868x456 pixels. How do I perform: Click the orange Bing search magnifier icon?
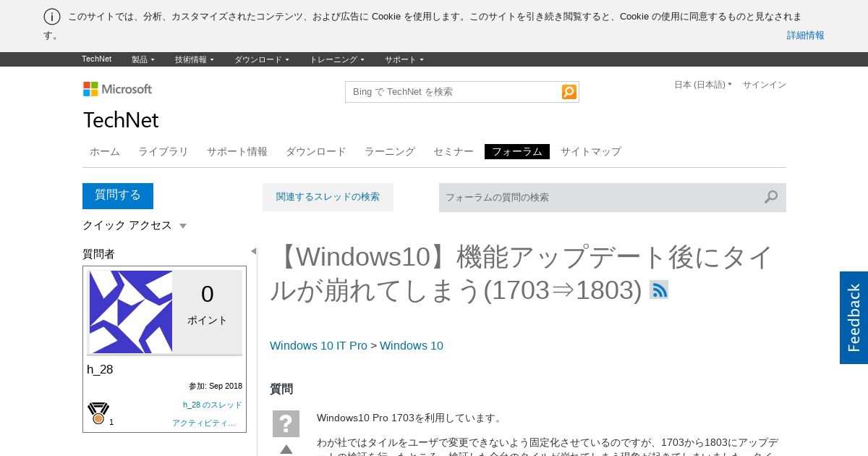(x=569, y=92)
